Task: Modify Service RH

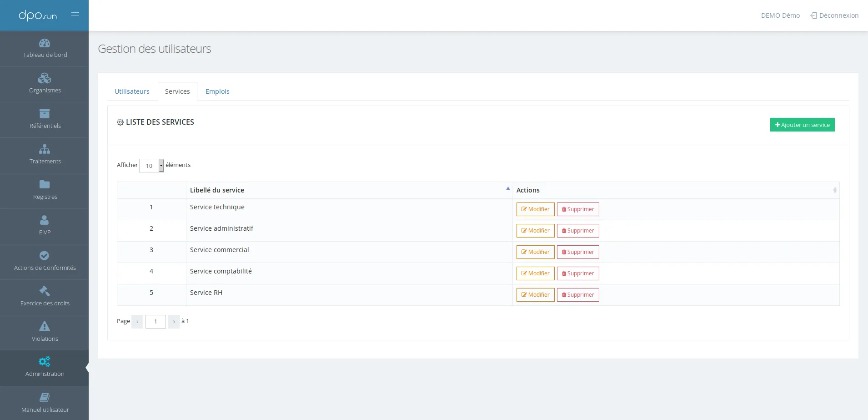Action: point(535,295)
